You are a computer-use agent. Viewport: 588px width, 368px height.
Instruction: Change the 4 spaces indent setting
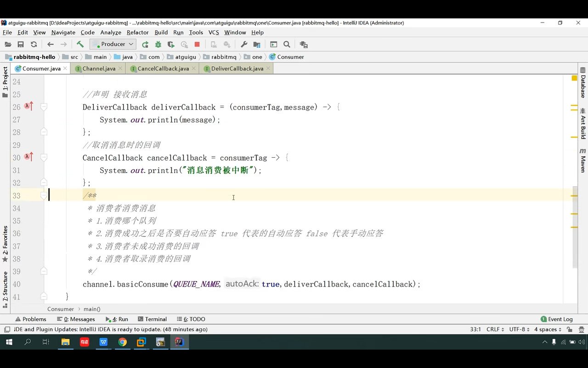pyautogui.click(x=548, y=329)
